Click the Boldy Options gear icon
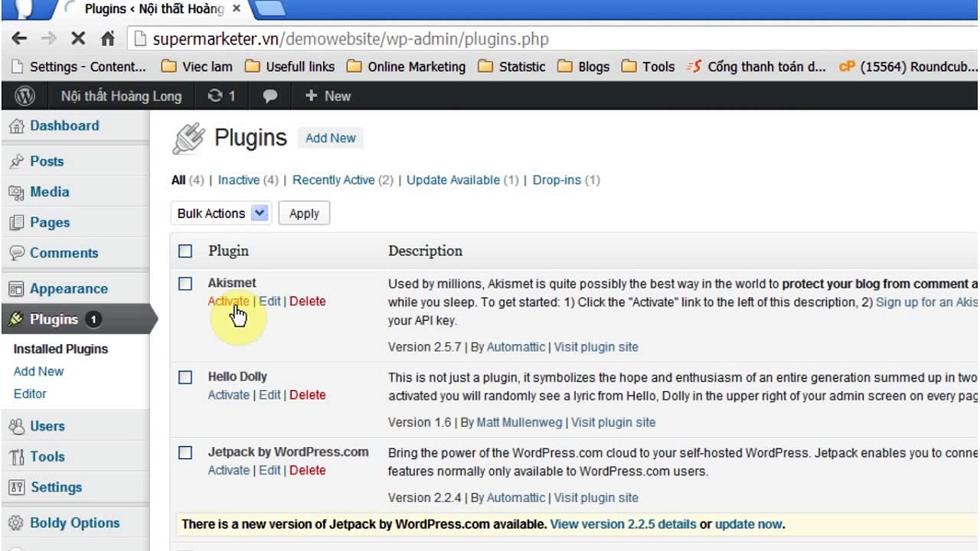 16,523
